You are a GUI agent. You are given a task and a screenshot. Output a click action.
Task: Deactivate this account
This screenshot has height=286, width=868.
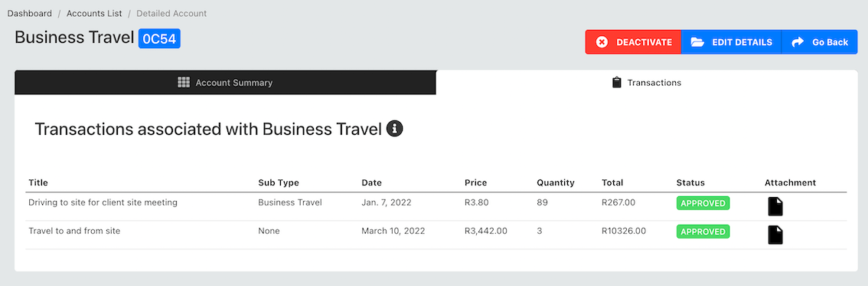(x=633, y=42)
